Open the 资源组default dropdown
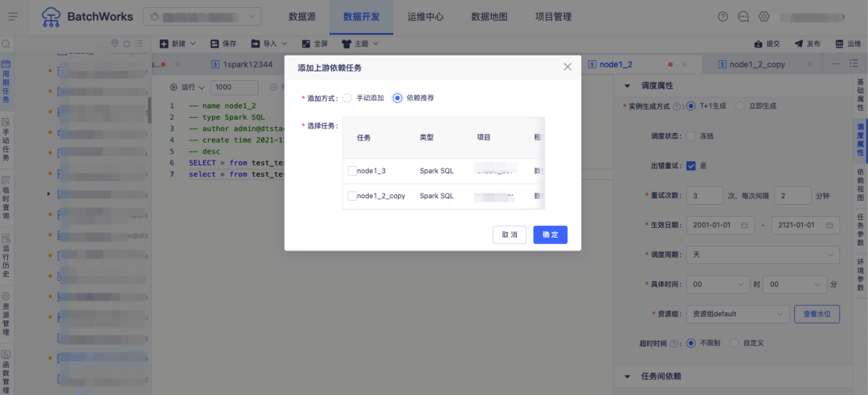The image size is (868, 395). 738,314
